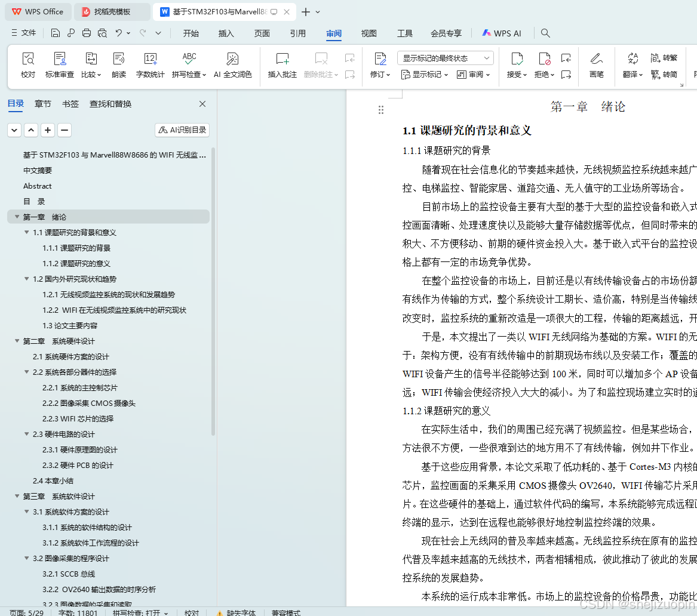Click 页面: 5/29 in status bar

pos(27,612)
